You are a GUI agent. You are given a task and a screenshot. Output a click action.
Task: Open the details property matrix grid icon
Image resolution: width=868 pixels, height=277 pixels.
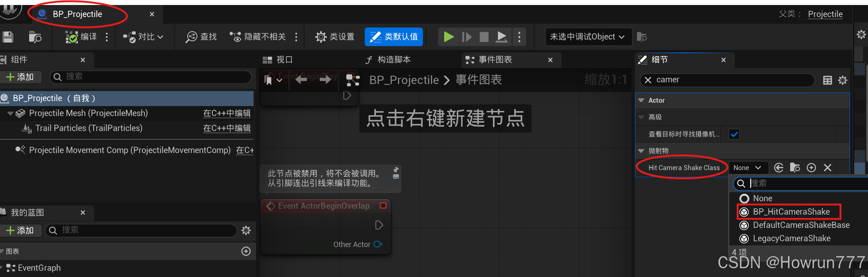[828, 80]
